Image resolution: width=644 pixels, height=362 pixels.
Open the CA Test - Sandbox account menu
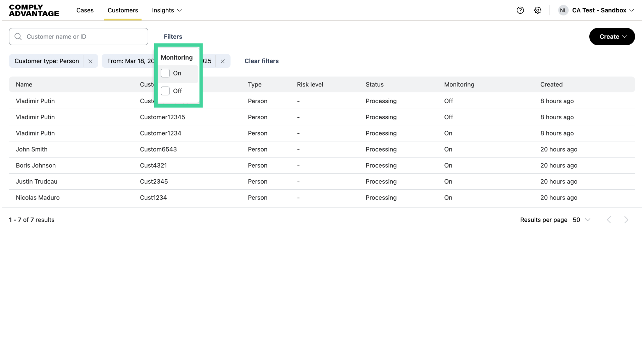pyautogui.click(x=603, y=10)
